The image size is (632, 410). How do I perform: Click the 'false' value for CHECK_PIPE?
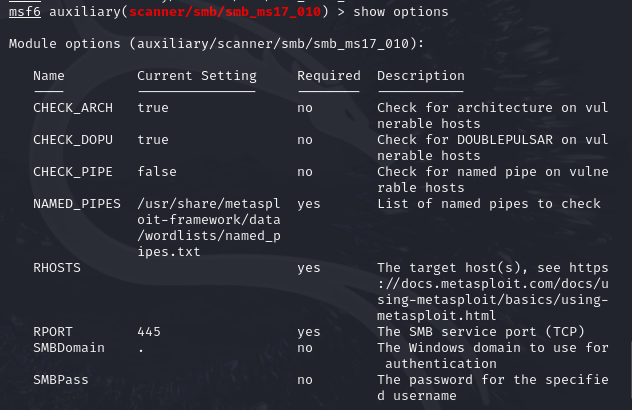pos(157,172)
